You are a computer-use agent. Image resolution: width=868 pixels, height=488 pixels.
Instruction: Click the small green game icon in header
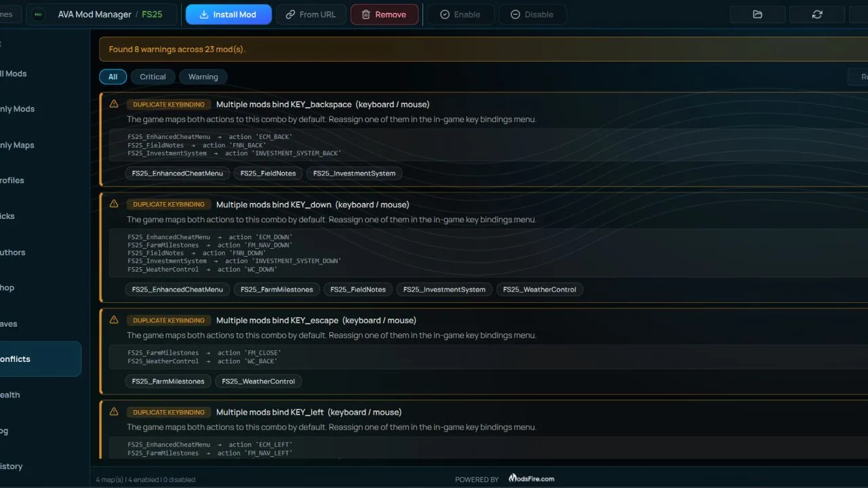click(38, 14)
